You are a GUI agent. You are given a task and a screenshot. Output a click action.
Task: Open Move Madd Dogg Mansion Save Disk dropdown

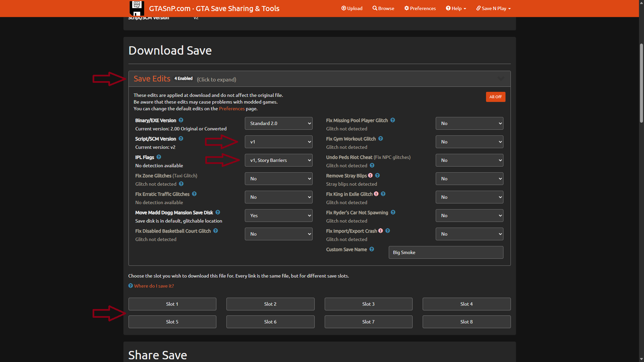278,216
